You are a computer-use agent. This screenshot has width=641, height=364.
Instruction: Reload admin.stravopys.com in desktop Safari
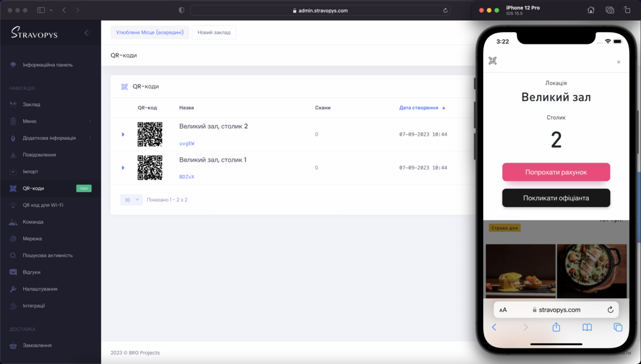445,11
